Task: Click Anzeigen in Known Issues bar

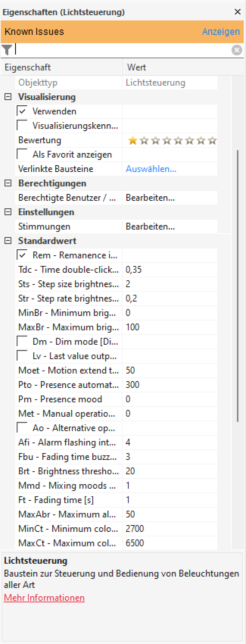Action: pos(221,31)
